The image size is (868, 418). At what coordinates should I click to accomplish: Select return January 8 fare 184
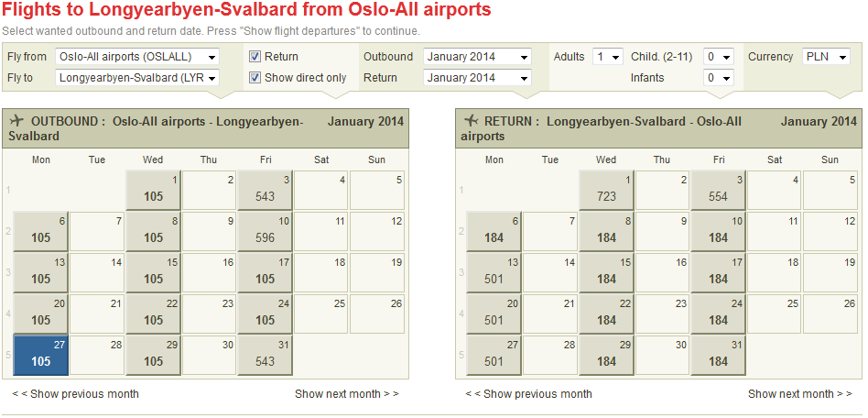pos(607,231)
